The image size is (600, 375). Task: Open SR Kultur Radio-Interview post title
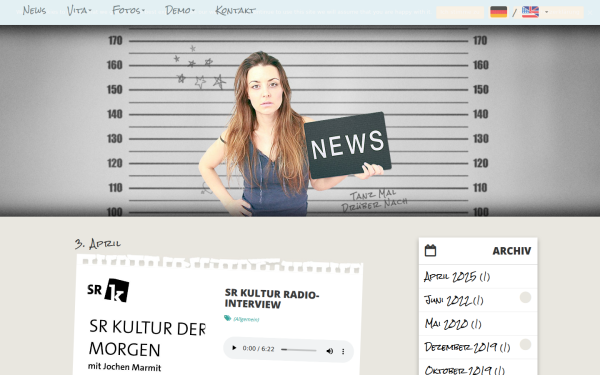[272, 298]
